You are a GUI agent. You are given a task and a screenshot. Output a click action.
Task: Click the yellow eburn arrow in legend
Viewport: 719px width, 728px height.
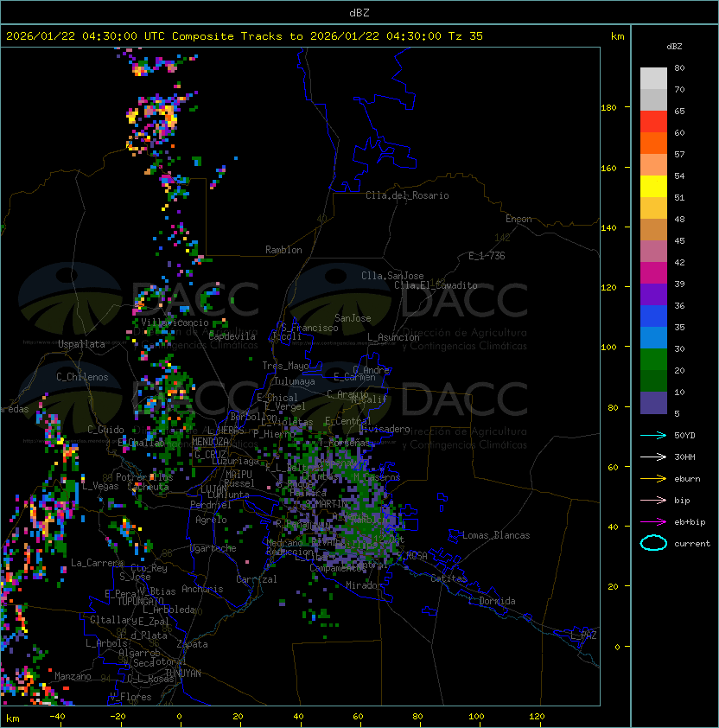click(653, 479)
